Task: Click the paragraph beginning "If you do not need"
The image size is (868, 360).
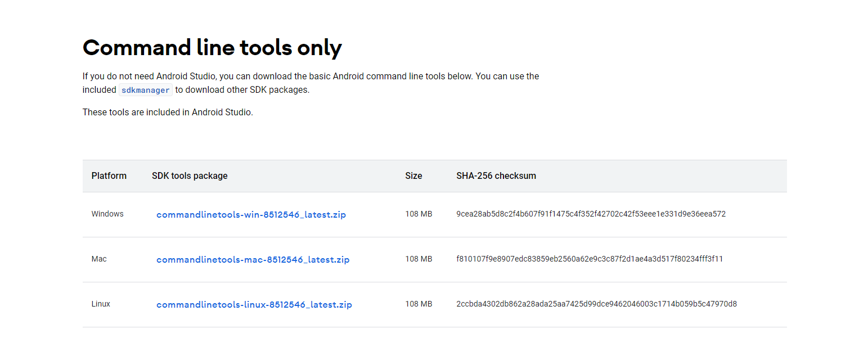Action: 311,76
